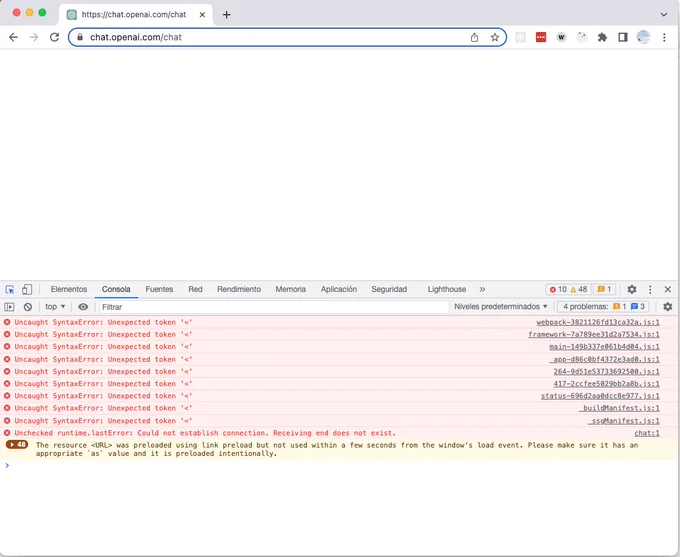The width and height of the screenshot is (680, 557).
Task: Open Chrome three-dot menu
Action: [x=664, y=37]
